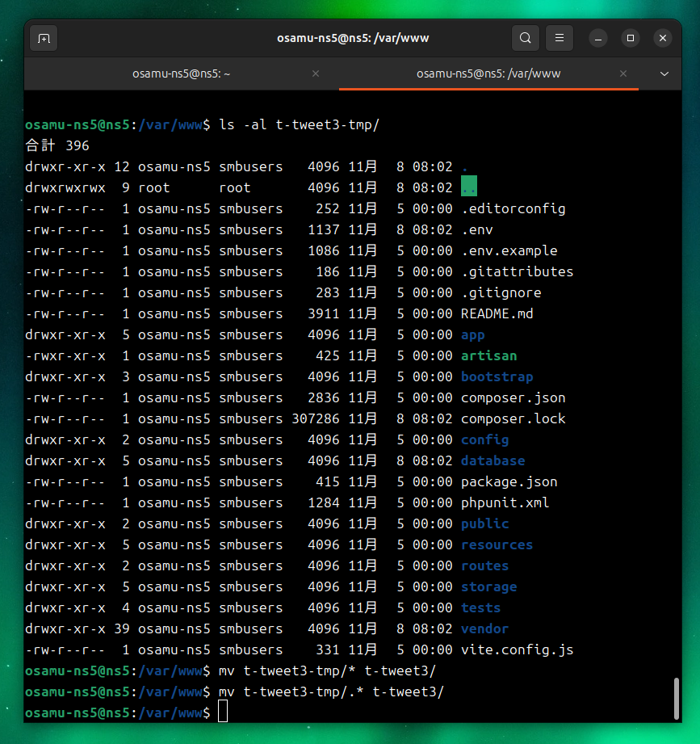Minimize the terminal window
700x744 pixels.
pyautogui.click(x=598, y=38)
